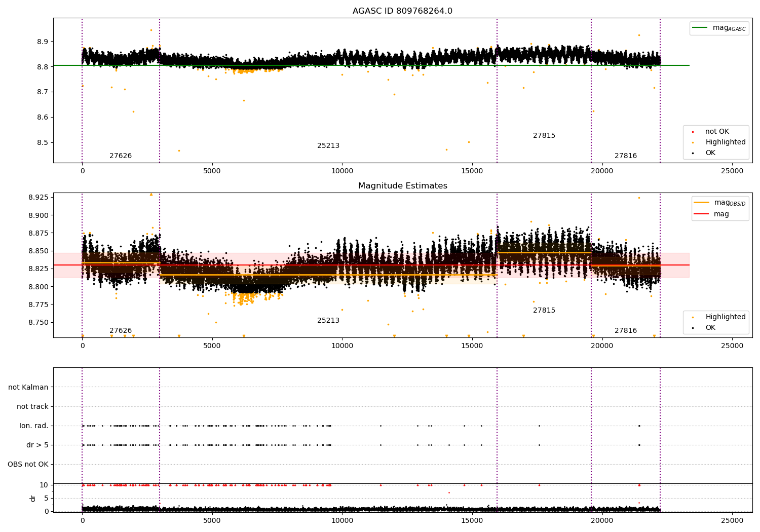The height and width of the screenshot is (532, 760).
Task: Click the plot title 'AGASC ID 809768264.0'
Action: [402, 11]
